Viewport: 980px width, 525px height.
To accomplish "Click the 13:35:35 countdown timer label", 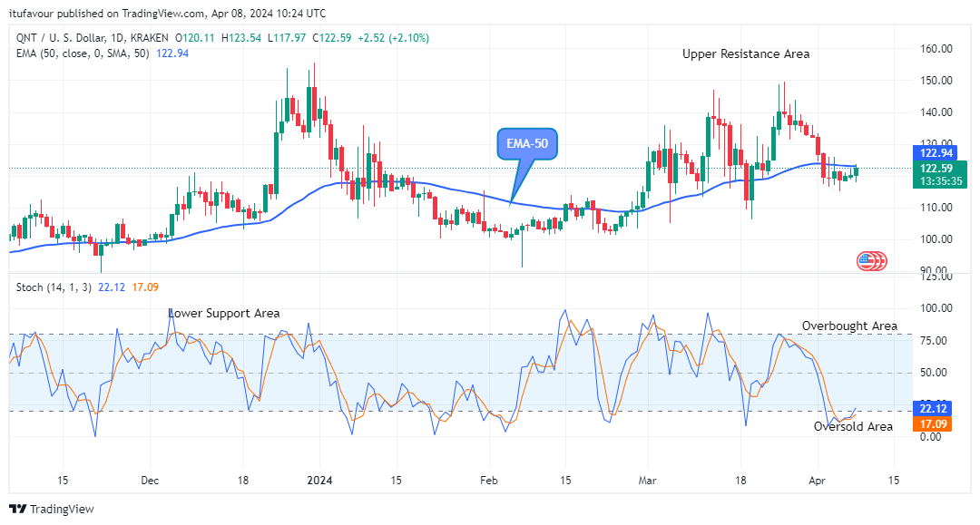I will point(941,181).
